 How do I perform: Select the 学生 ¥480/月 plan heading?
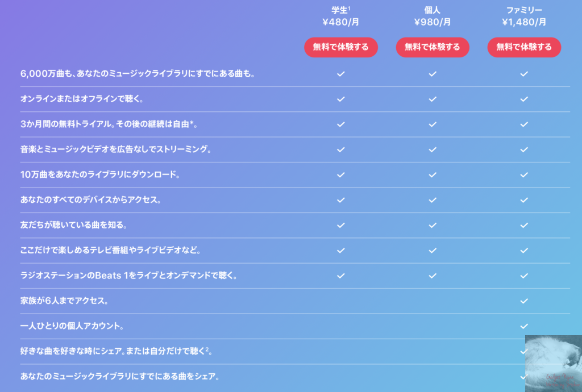pyautogui.click(x=341, y=16)
